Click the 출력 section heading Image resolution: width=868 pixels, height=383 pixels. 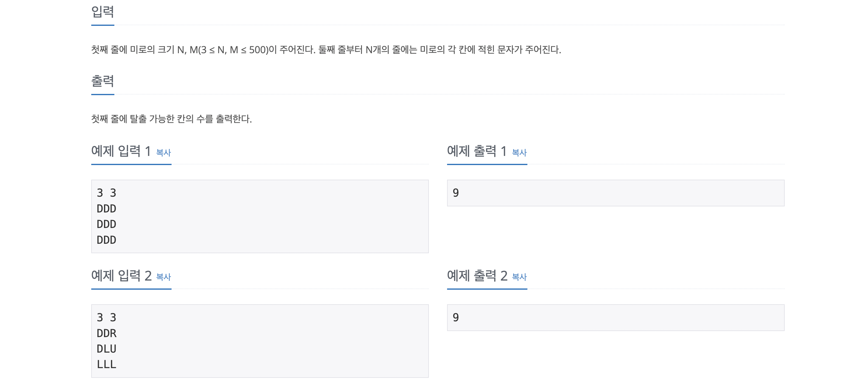coord(102,81)
